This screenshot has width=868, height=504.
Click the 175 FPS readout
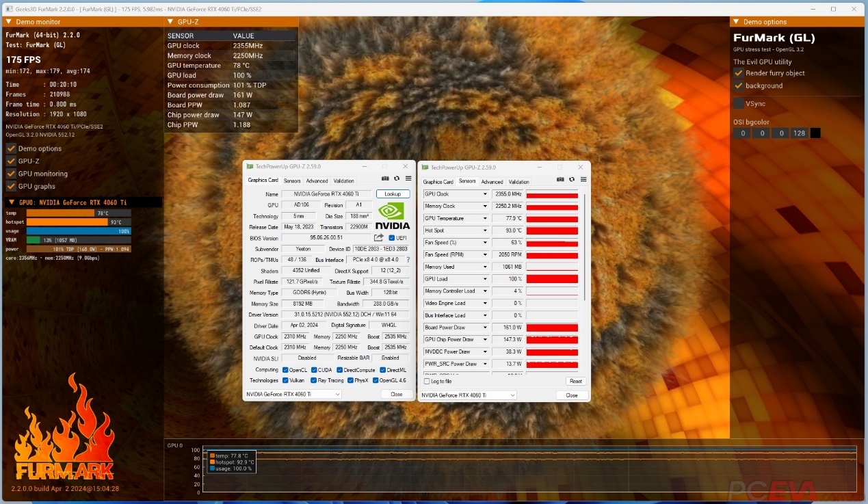click(23, 59)
